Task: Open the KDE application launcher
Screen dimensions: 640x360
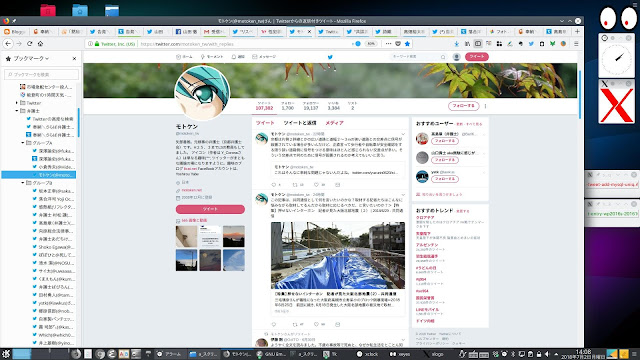Action: pyautogui.click(x=6, y=354)
